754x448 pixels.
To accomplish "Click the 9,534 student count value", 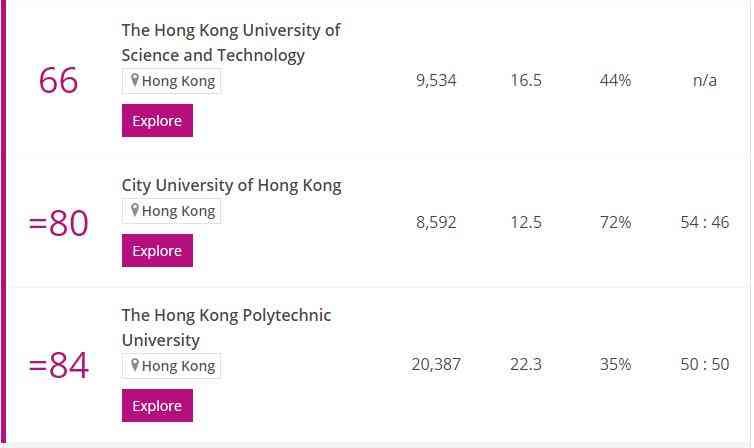I will (436, 80).
